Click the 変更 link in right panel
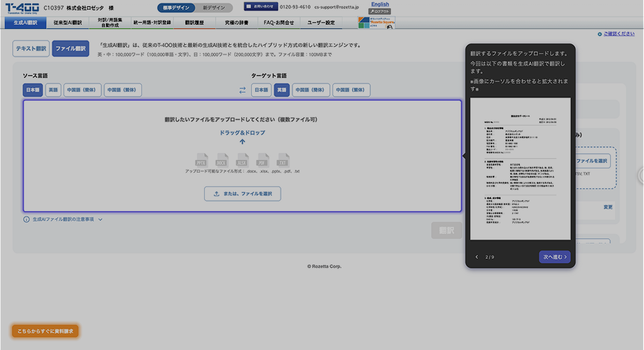Viewport: 644px width, 350px height. [608, 207]
